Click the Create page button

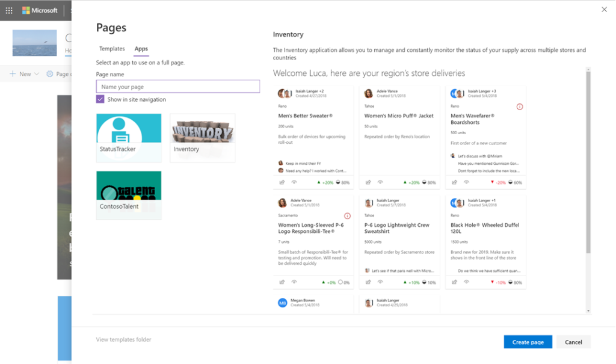528,342
